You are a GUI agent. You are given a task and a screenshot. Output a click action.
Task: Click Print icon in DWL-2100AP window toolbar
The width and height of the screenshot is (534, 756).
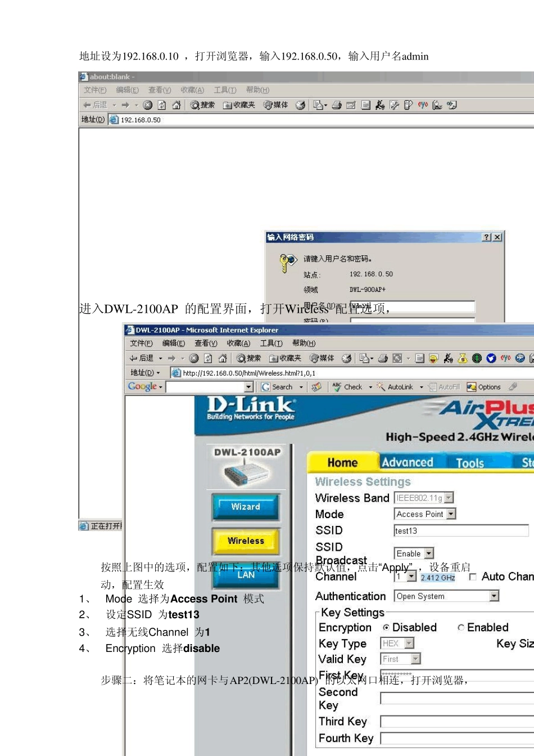(x=383, y=358)
